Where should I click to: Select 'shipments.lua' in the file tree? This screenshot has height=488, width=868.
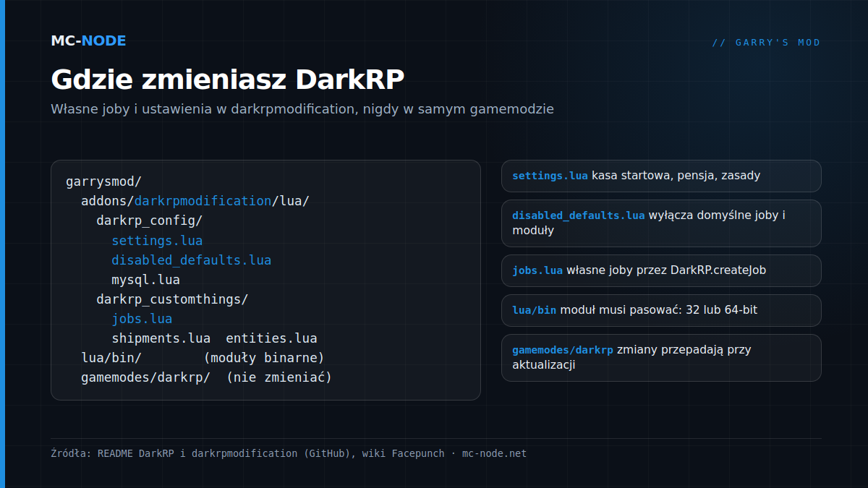161,338
